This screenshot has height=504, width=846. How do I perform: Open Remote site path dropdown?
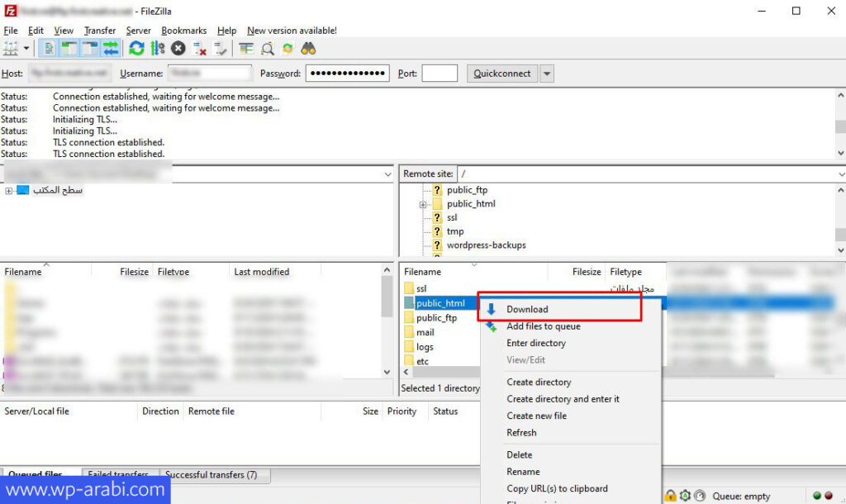[x=840, y=174]
